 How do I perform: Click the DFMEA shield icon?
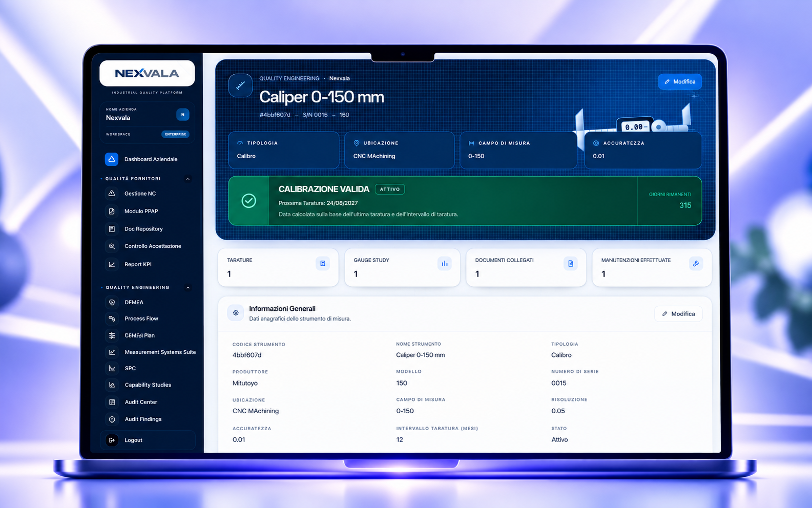tap(112, 303)
